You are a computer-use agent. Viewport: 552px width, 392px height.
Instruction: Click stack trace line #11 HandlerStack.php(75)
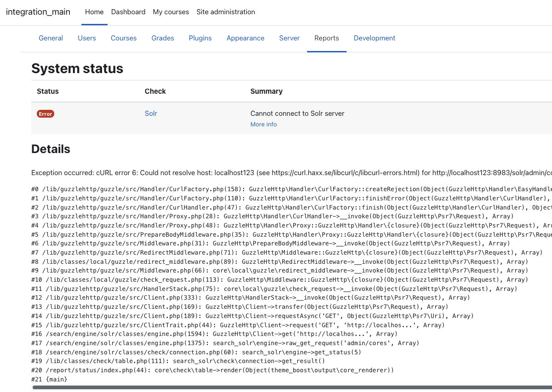click(274, 289)
